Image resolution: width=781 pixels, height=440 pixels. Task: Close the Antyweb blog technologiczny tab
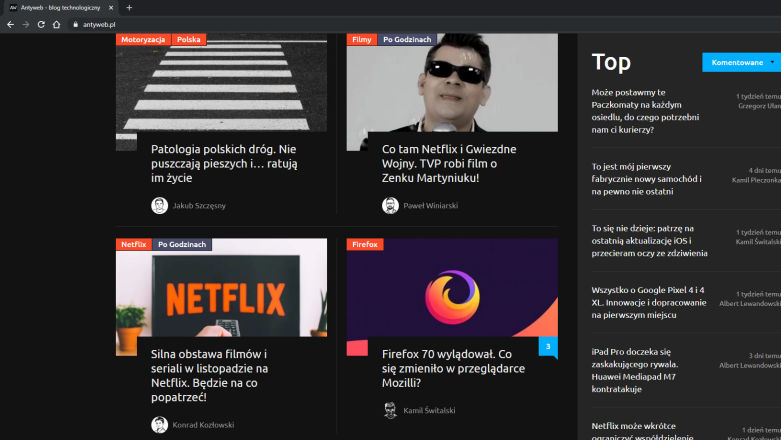point(111,7)
